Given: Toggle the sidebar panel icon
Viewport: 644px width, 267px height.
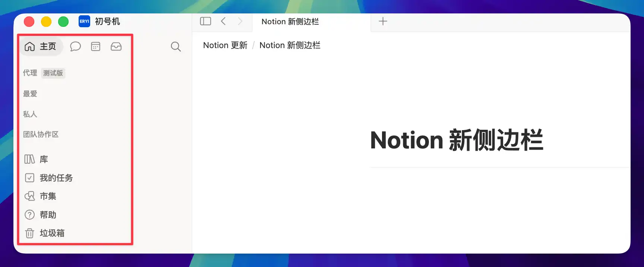Looking at the screenshot, I should click(205, 21).
